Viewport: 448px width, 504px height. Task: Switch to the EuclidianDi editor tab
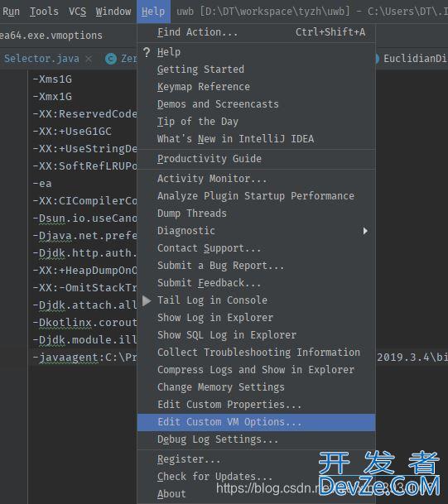415,59
